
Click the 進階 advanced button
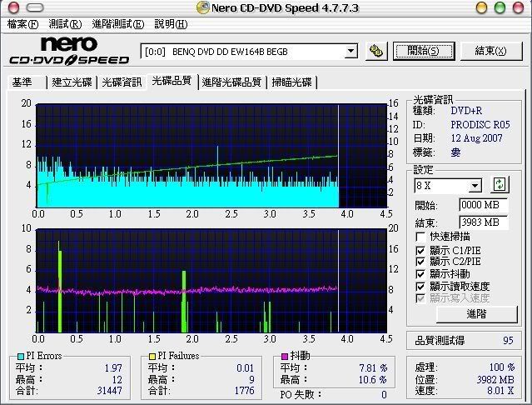[477, 314]
